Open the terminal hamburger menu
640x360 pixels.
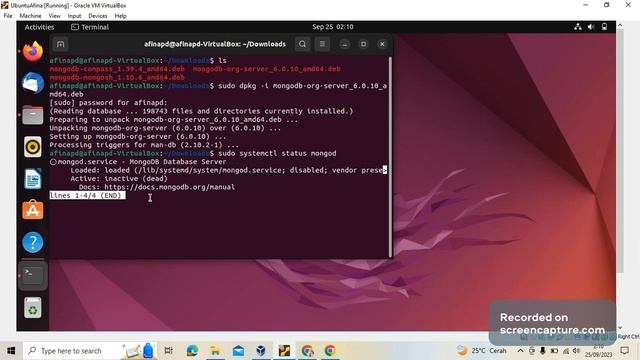(322, 44)
